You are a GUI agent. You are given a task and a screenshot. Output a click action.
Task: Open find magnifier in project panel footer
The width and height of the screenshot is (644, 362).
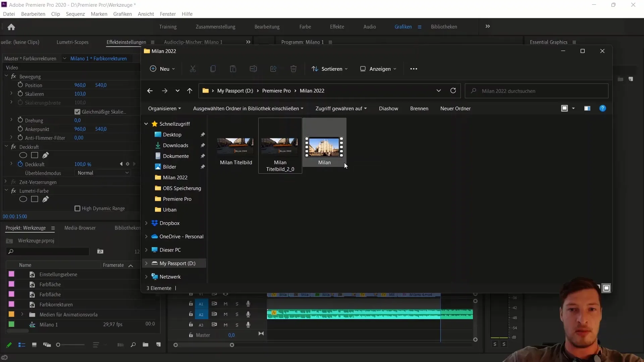(x=133, y=345)
